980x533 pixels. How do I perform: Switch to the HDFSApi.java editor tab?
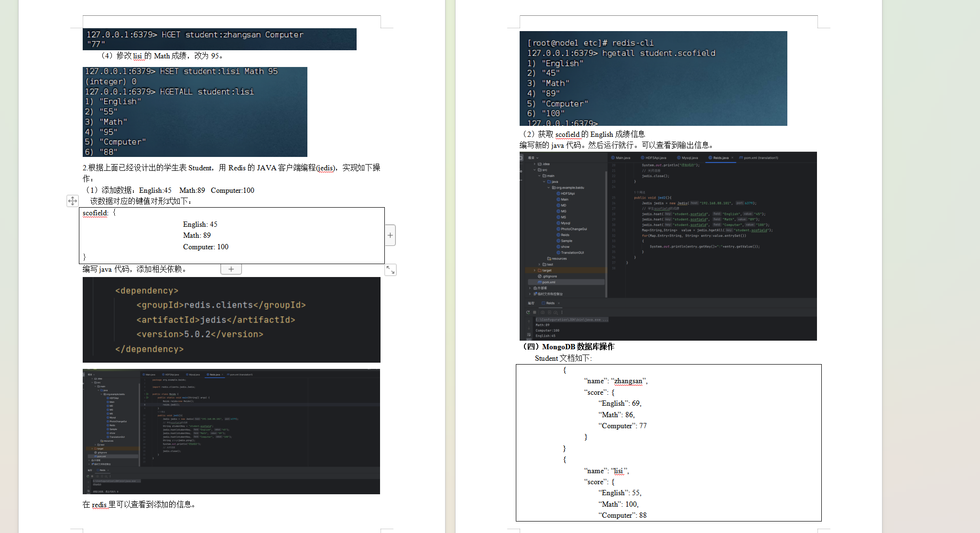point(655,158)
